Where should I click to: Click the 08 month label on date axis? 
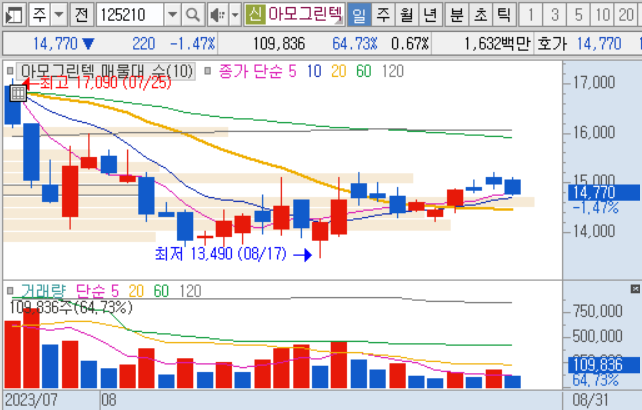[109, 400]
